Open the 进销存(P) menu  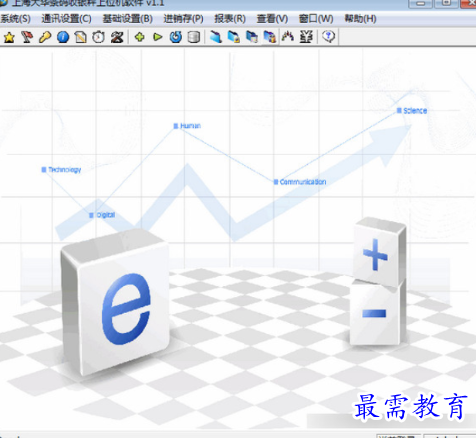click(x=183, y=19)
